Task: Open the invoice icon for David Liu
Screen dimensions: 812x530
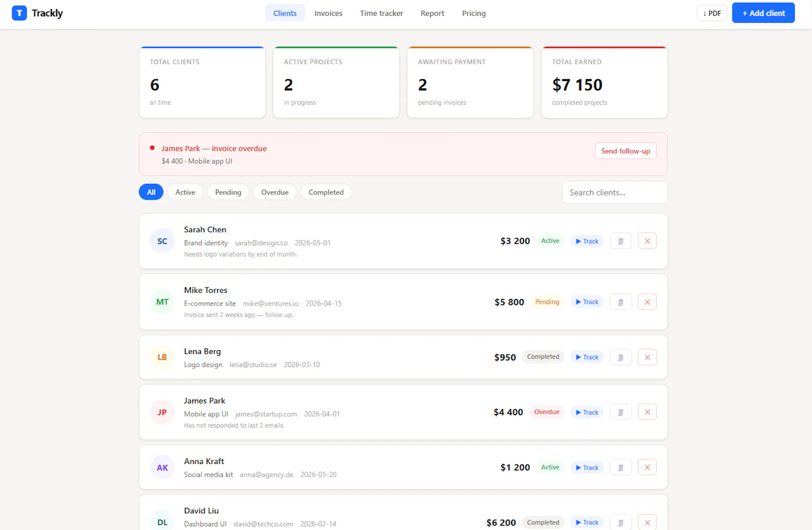Action: point(620,522)
